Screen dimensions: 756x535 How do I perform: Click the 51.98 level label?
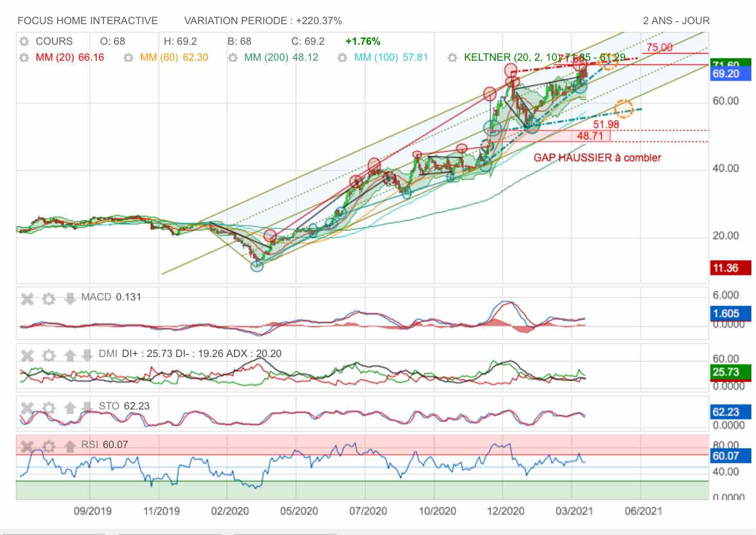tap(606, 124)
